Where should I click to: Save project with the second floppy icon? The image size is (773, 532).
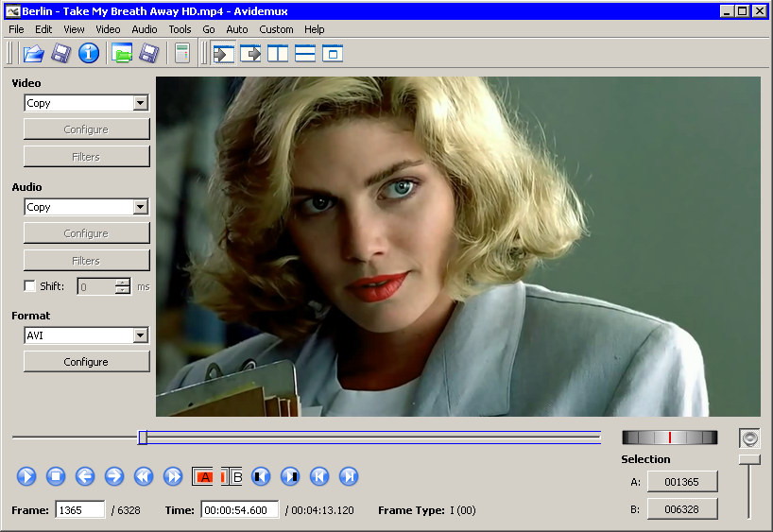[149, 53]
